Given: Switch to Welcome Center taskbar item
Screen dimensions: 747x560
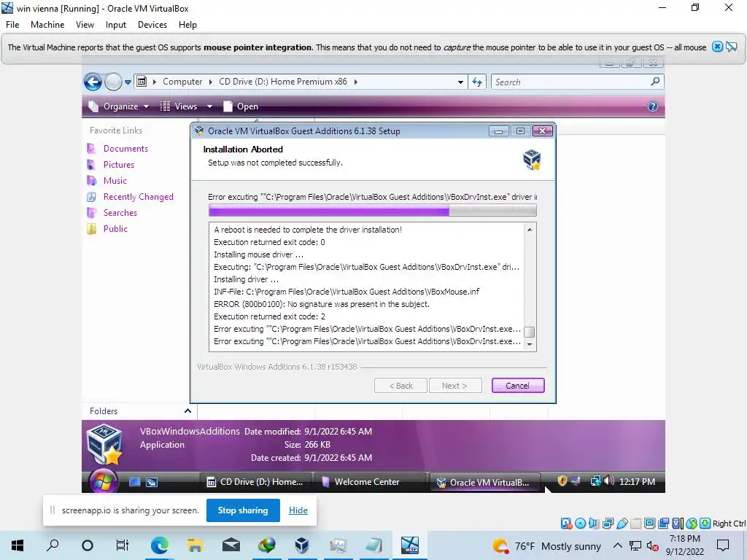Looking at the screenshot, I should (368, 482).
